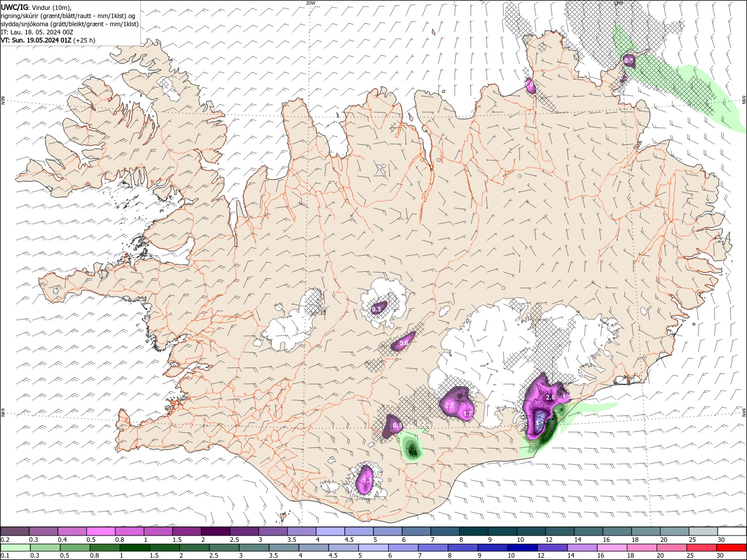This screenshot has height=560, width=747.
Task: Select lower legend swatch between 0.5 and 0.8
Action: click(x=75, y=548)
